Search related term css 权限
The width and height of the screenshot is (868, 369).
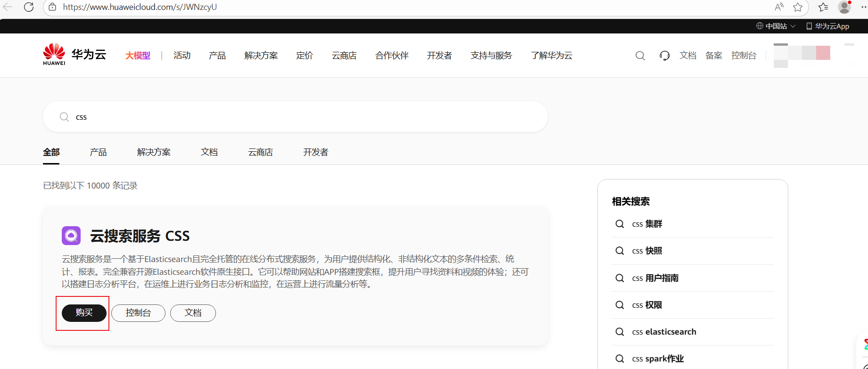[x=647, y=305]
